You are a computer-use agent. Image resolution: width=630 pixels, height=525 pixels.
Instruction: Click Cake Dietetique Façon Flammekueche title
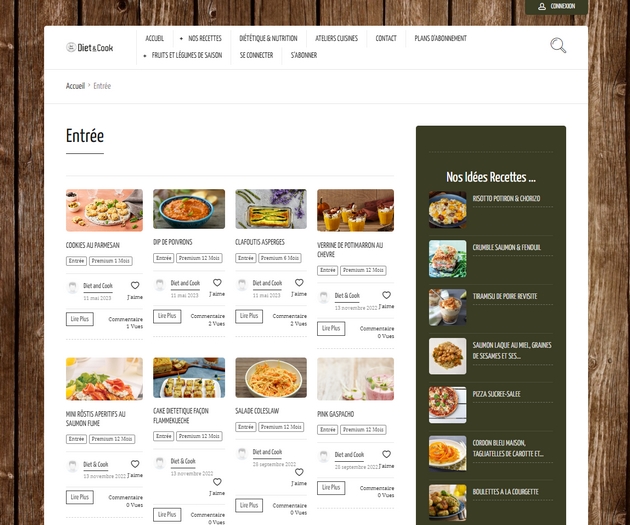pos(181,416)
